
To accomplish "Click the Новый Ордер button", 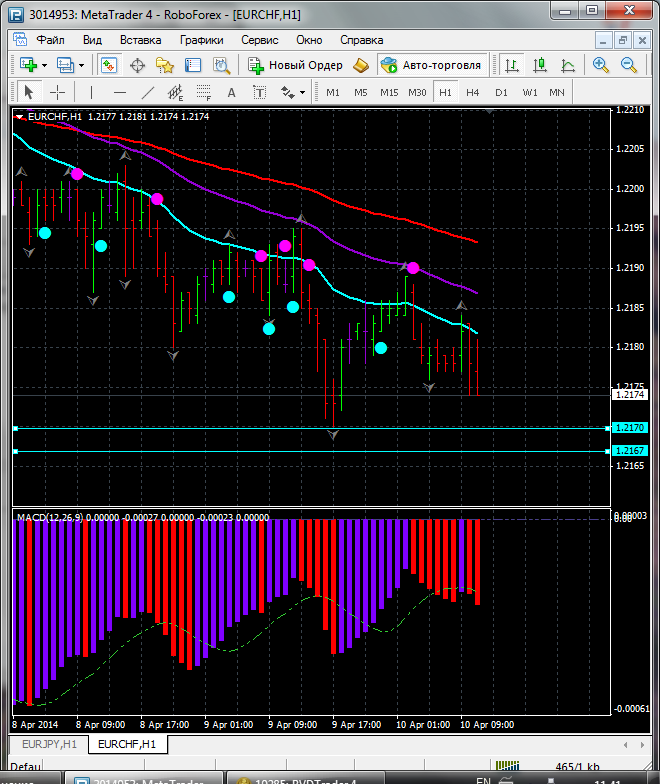I will pos(296,65).
